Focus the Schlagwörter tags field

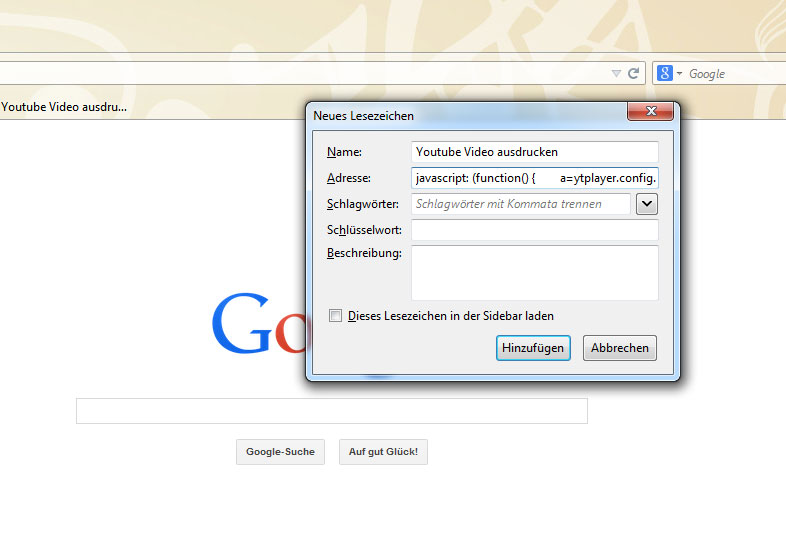pyautogui.click(x=520, y=204)
